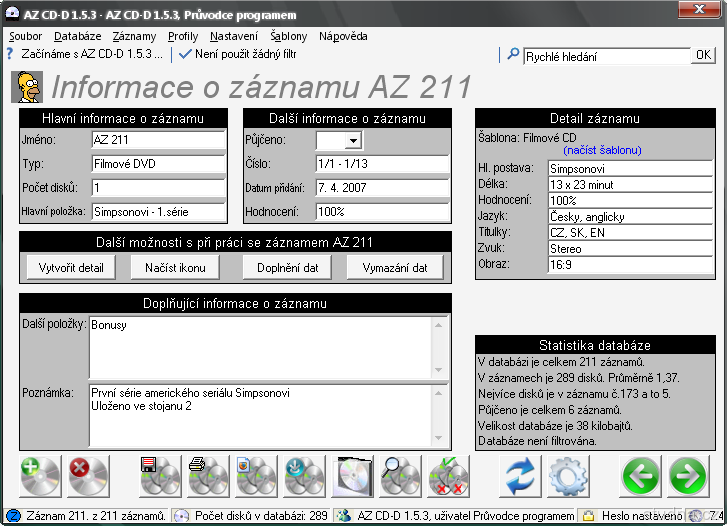
Task: Open the search magnifier disc icon
Action: click(x=400, y=476)
